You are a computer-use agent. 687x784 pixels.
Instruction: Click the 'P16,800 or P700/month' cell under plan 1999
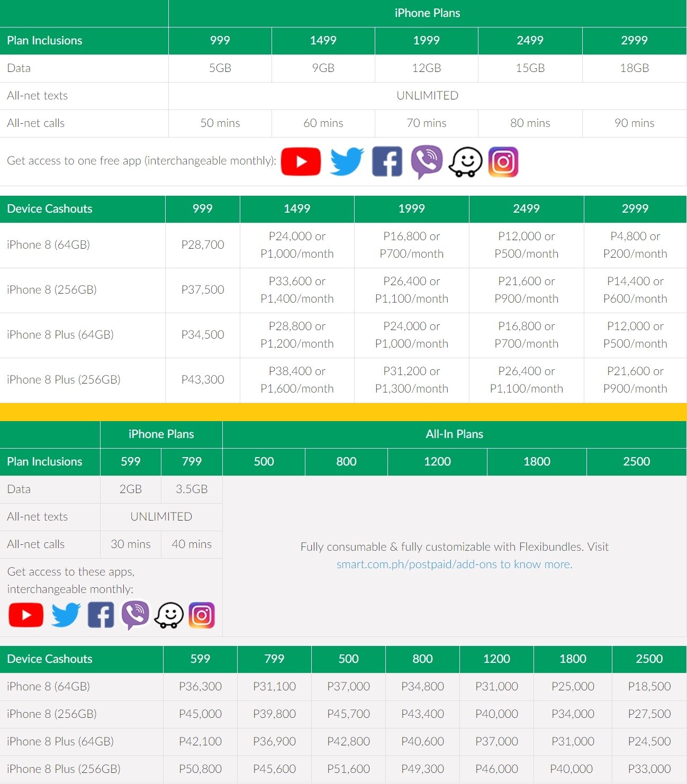click(x=412, y=245)
